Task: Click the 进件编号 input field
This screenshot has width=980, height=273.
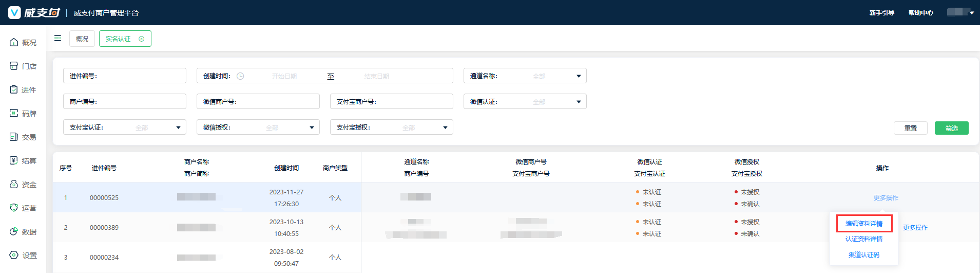Action: (x=139, y=76)
